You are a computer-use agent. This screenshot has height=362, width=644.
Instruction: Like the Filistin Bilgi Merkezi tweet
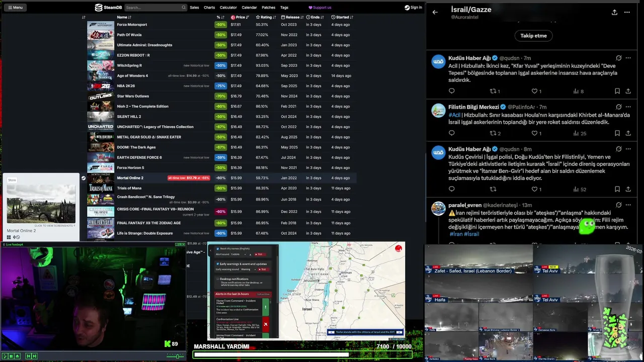[x=534, y=133]
